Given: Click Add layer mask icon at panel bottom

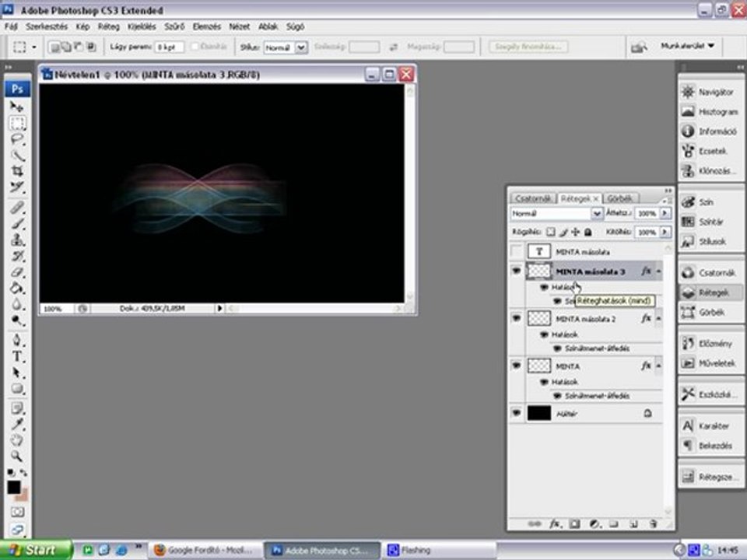Looking at the screenshot, I should click(x=575, y=523).
